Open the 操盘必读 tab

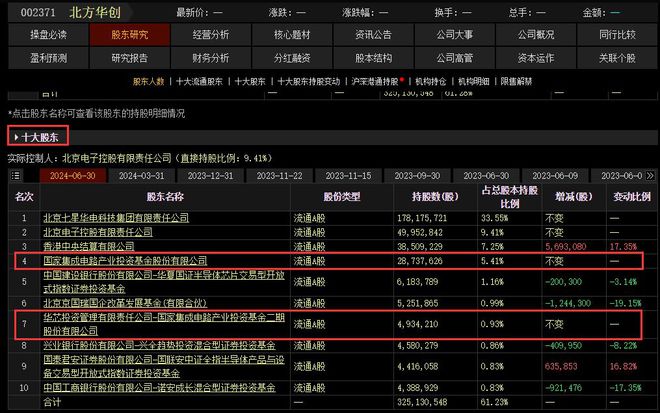tap(48, 35)
